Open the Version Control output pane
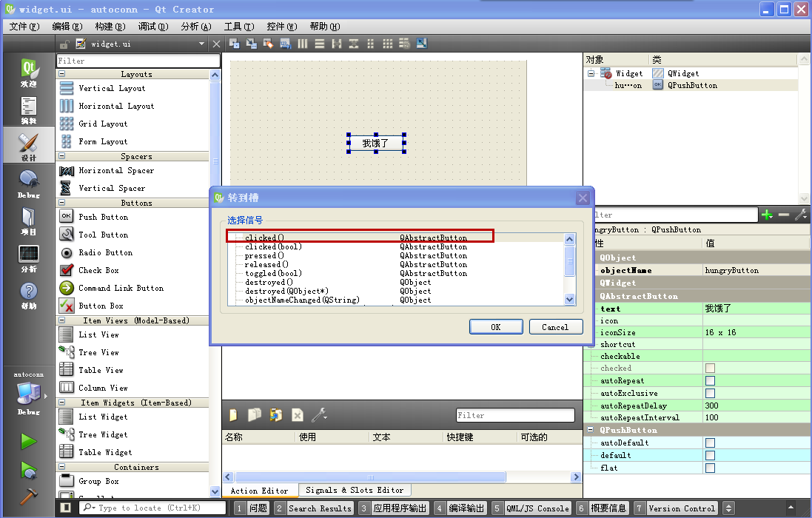812x518 pixels. (x=675, y=508)
